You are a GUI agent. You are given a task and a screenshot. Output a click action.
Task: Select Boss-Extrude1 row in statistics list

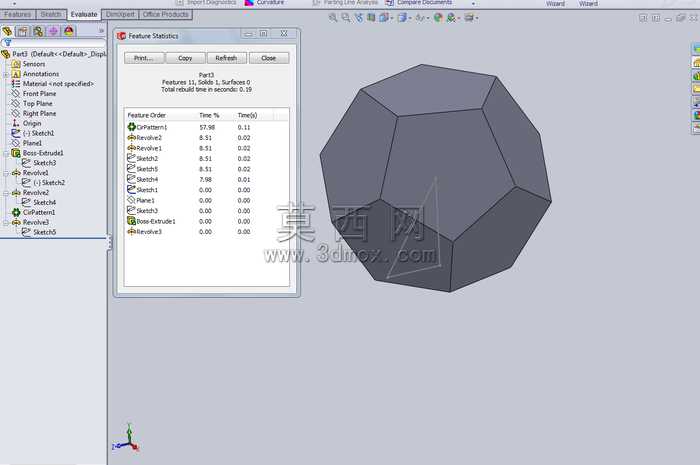tap(206, 221)
